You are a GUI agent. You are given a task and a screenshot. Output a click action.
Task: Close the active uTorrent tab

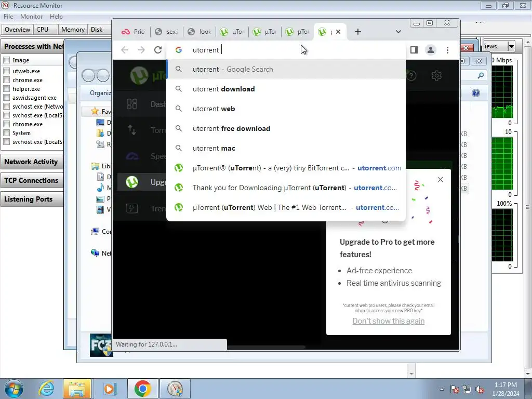(x=338, y=32)
